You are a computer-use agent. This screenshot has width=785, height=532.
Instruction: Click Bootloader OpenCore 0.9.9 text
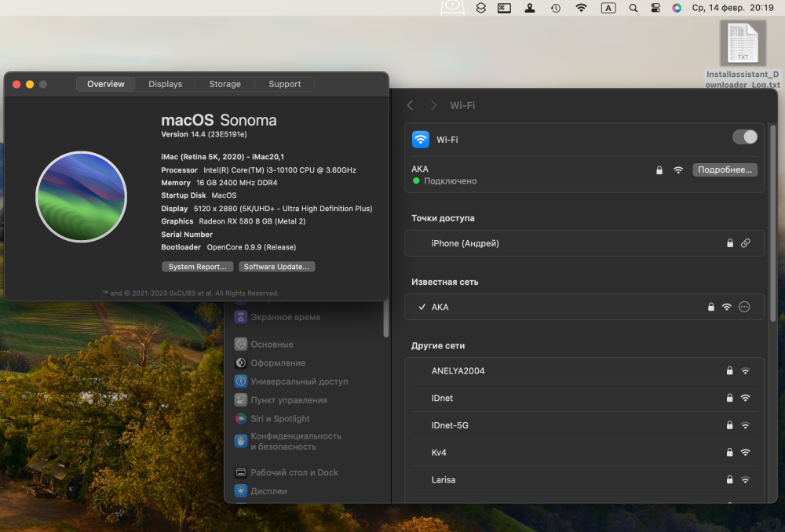[x=228, y=247]
